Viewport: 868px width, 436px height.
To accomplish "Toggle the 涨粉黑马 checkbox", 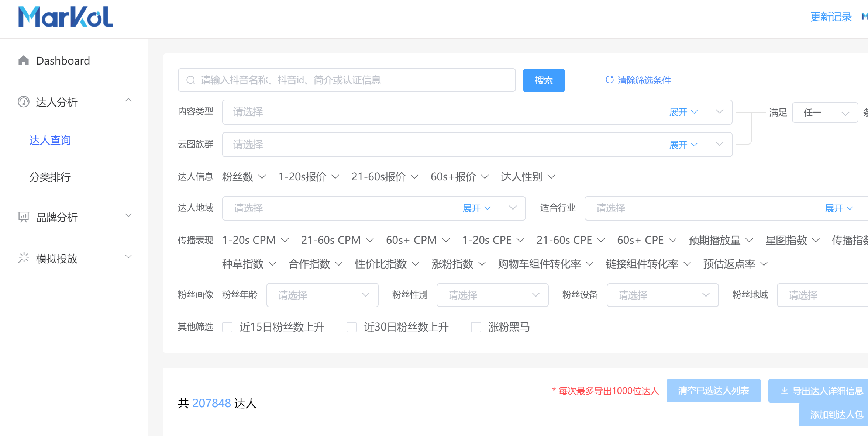I will coord(475,327).
